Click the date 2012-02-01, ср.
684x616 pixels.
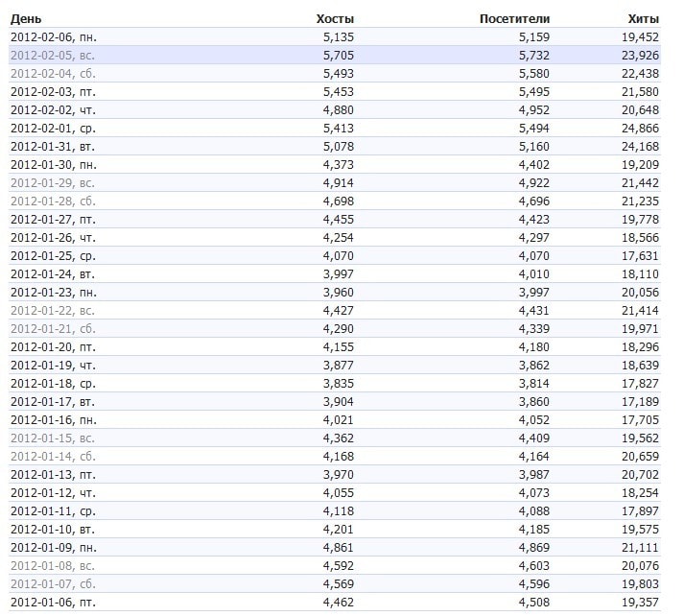53,128
